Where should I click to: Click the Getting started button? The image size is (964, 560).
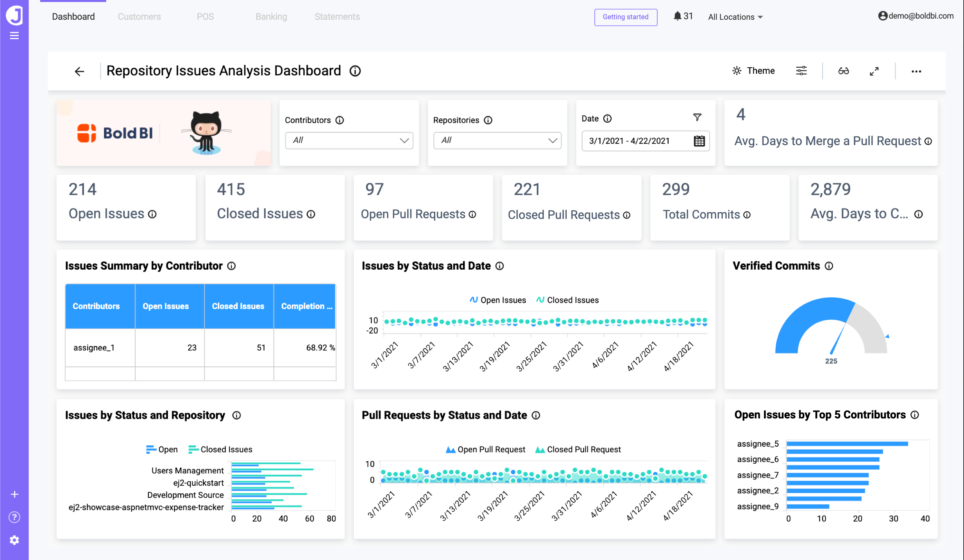[625, 17]
